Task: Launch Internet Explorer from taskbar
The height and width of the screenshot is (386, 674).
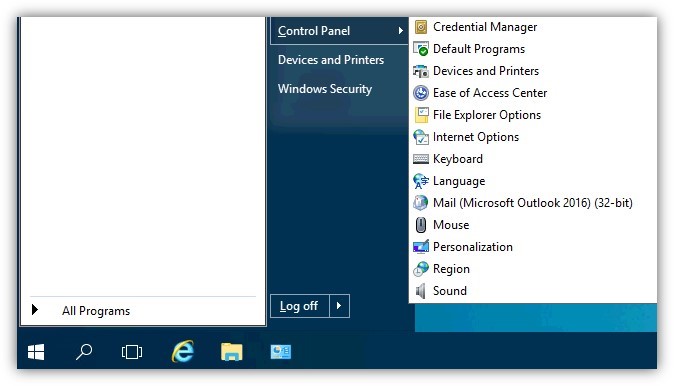Action: (x=183, y=352)
